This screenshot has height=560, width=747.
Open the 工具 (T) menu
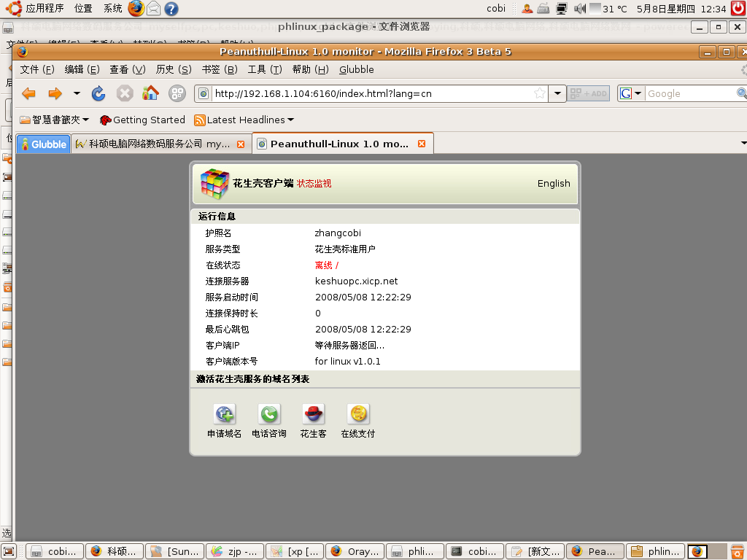265,69
